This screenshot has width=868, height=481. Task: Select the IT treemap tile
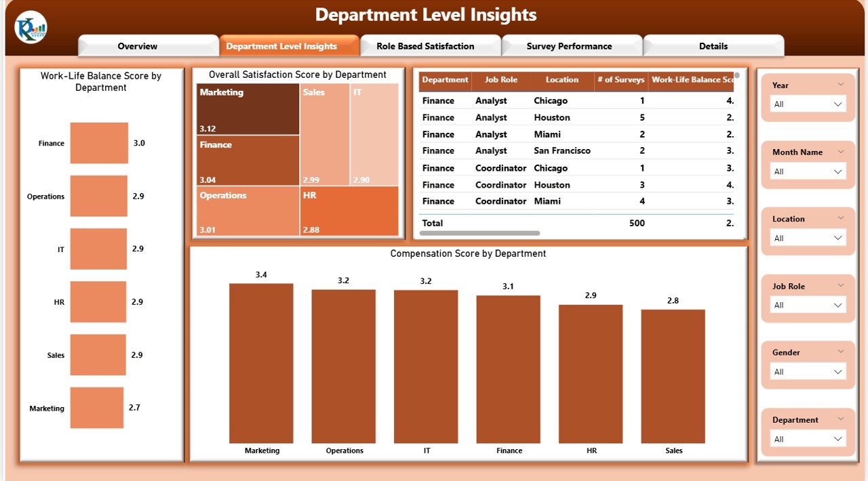tap(374, 134)
